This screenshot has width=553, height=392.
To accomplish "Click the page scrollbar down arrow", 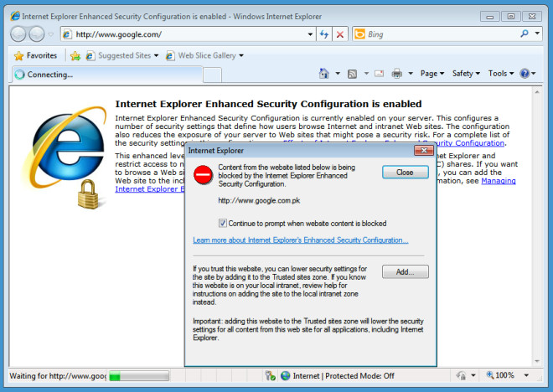I will pyautogui.click(x=537, y=361).
